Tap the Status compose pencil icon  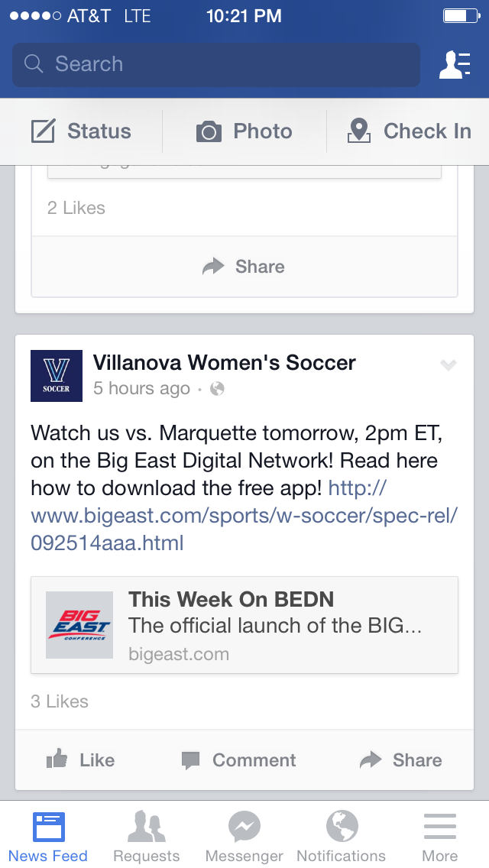44,131
